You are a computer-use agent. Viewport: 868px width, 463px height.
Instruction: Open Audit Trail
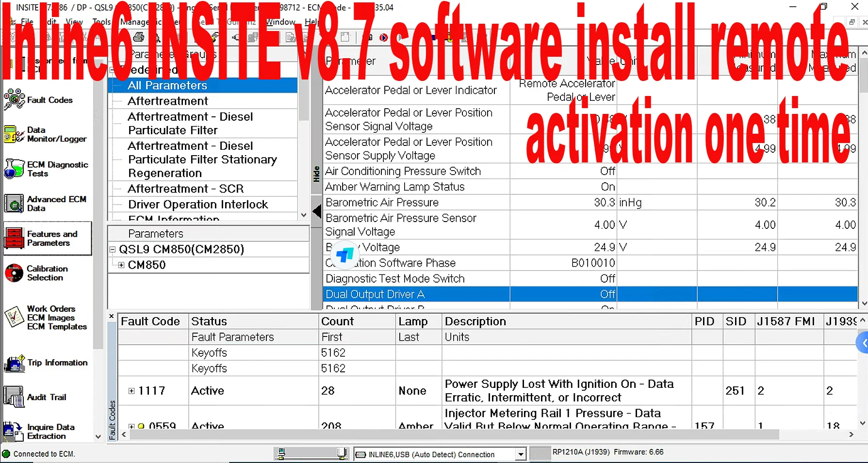click(x=35, y=397)
